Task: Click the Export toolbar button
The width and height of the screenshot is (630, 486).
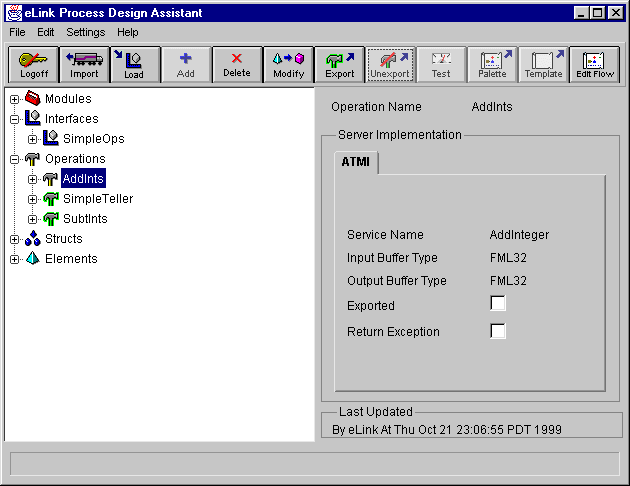Action: point(340,65)
